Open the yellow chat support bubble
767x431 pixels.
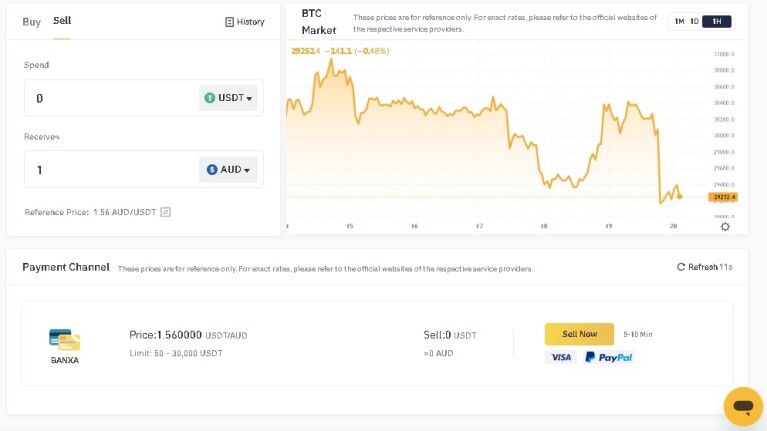coord(743,406)
